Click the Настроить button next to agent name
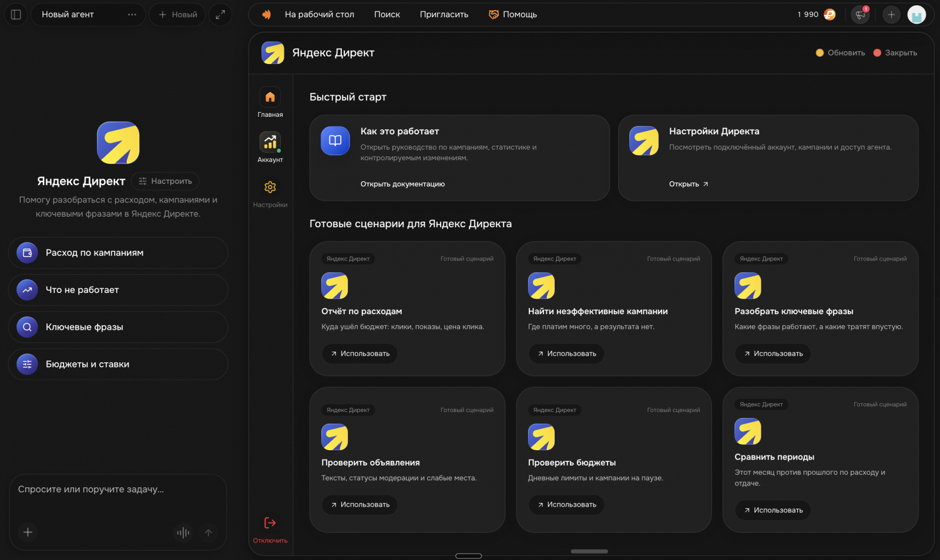 (x=165, y=181)
